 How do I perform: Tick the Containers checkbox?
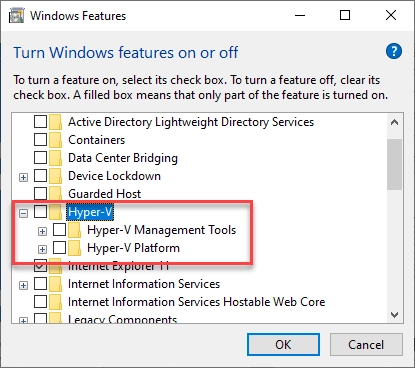click(40, 140)
